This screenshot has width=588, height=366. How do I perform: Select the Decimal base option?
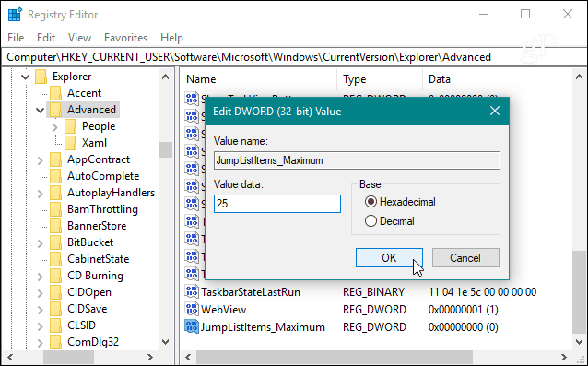point(390,221)
